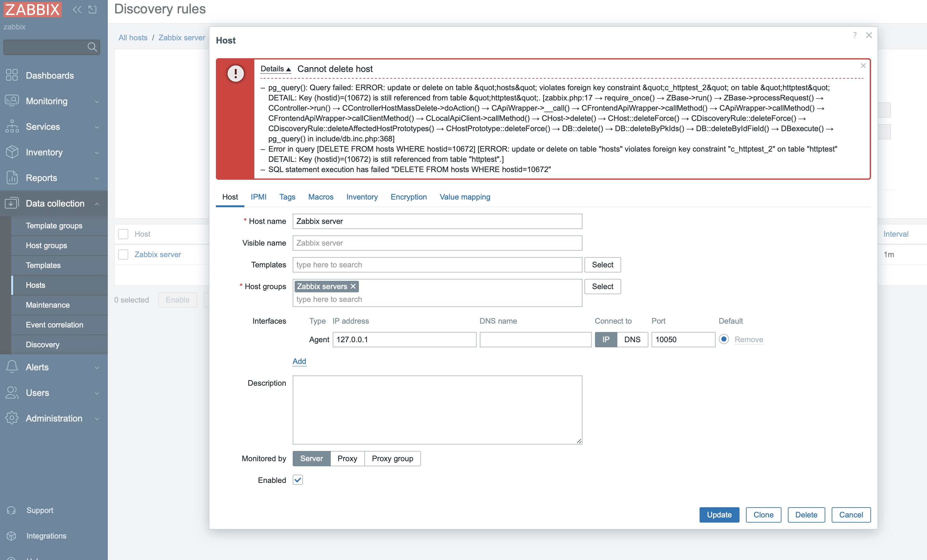
Task: Switch to the IPMI tab
Action: tap(258, 197)
